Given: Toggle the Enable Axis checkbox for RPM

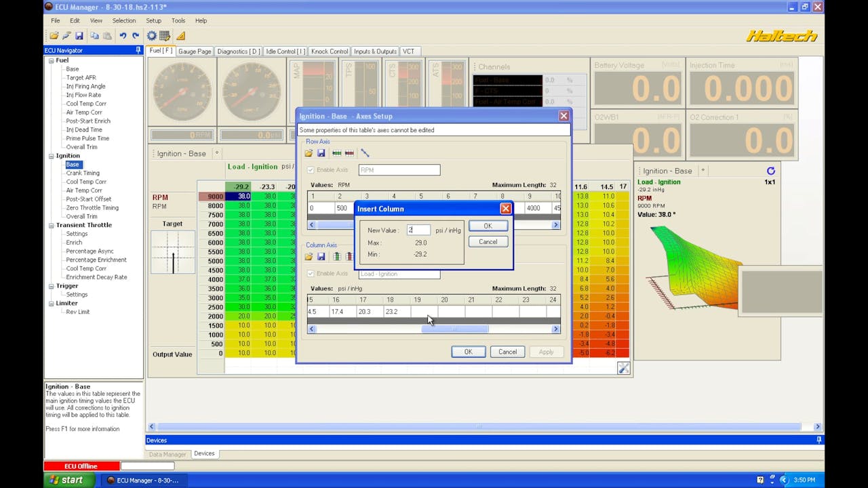Looking at the screenshot, I should (x=311, y=169).
